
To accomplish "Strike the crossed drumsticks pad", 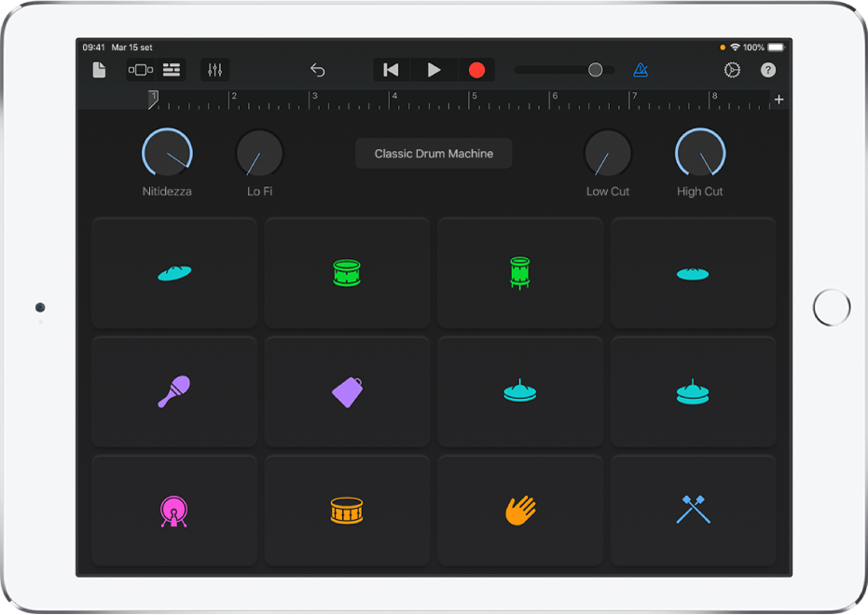I will (694, 510).
